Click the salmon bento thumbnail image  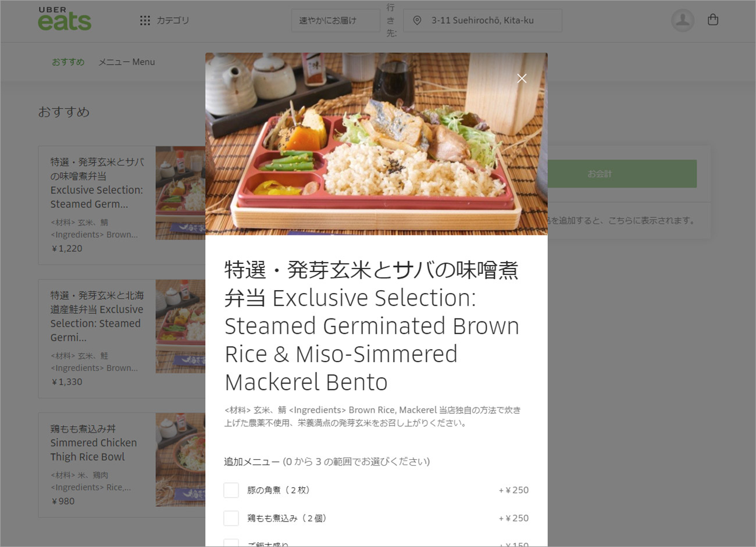(180, 326)
